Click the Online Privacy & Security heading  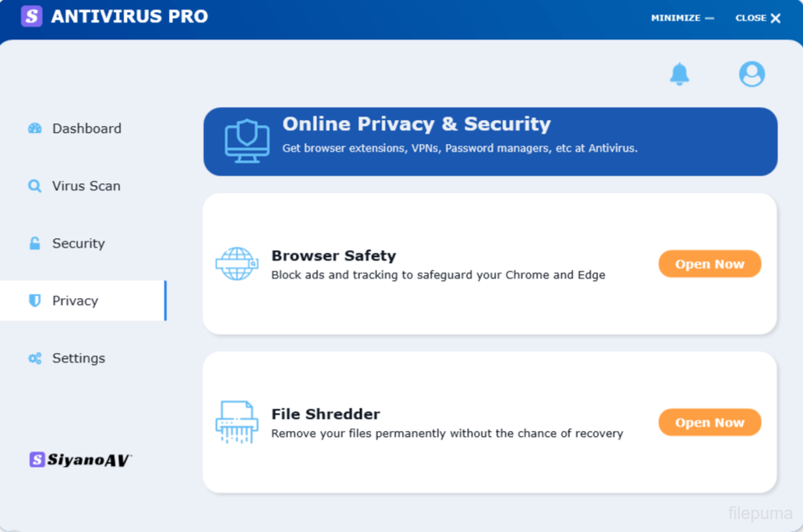(x=416, y=124)
